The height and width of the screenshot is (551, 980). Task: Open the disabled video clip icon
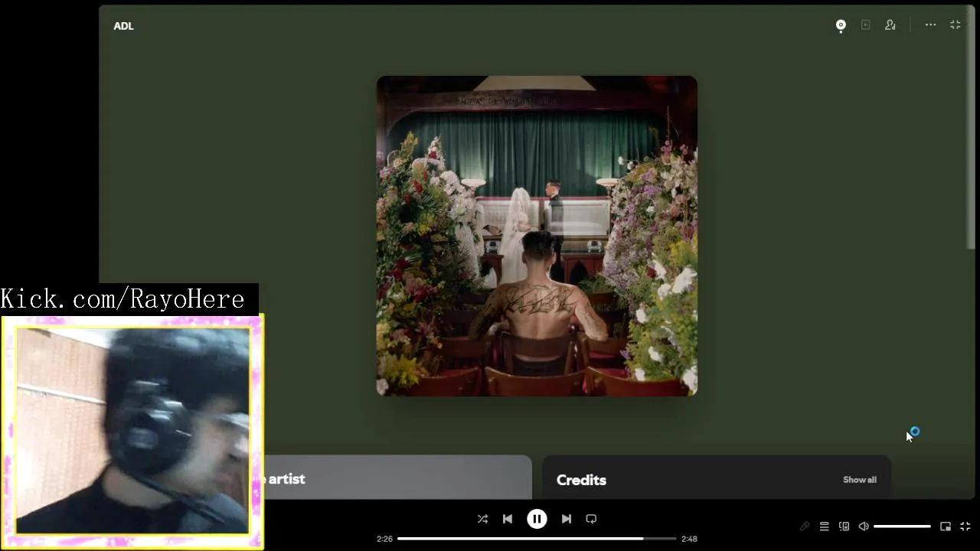pyautogui.click(x=865, y=25)
